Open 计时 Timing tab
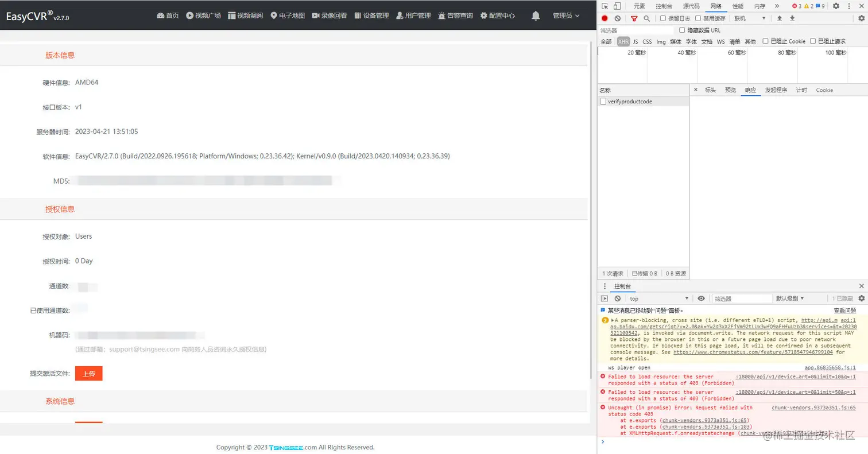 tap(801, 90)
